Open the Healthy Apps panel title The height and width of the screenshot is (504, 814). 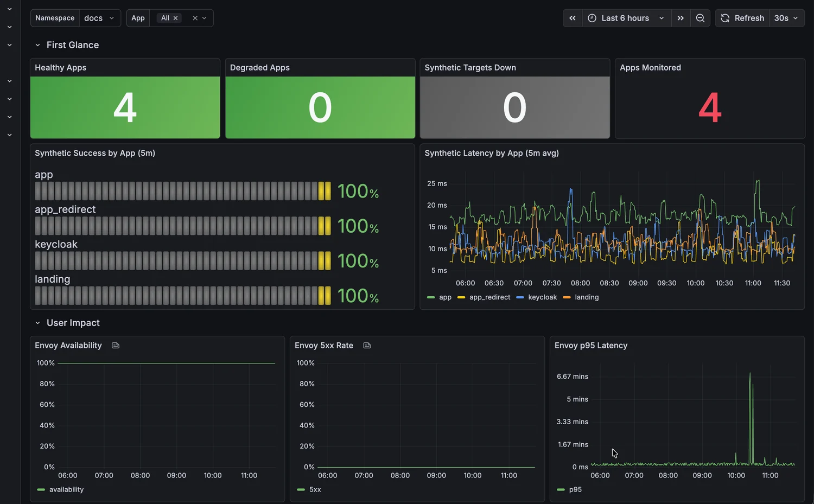[61, 68]
